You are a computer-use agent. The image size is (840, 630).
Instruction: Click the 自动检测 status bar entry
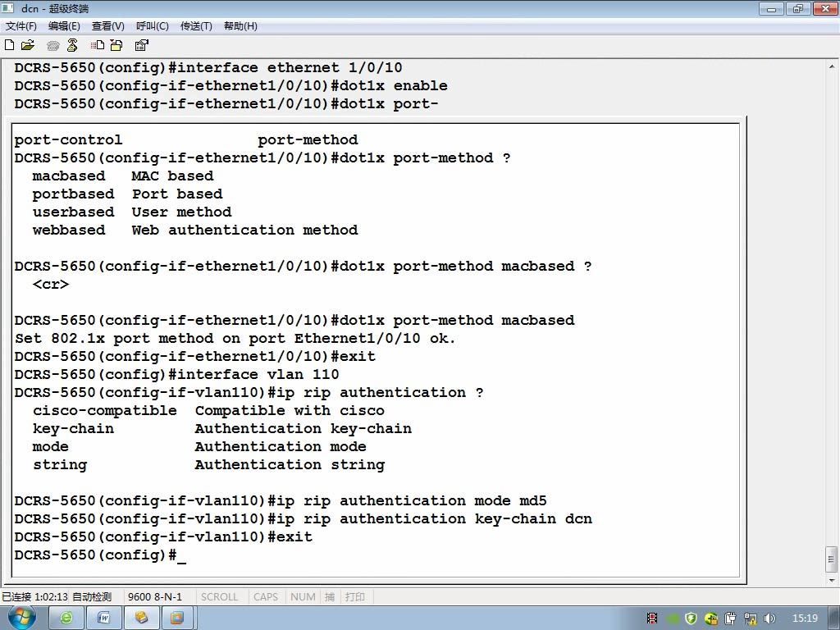pos(92,597)
